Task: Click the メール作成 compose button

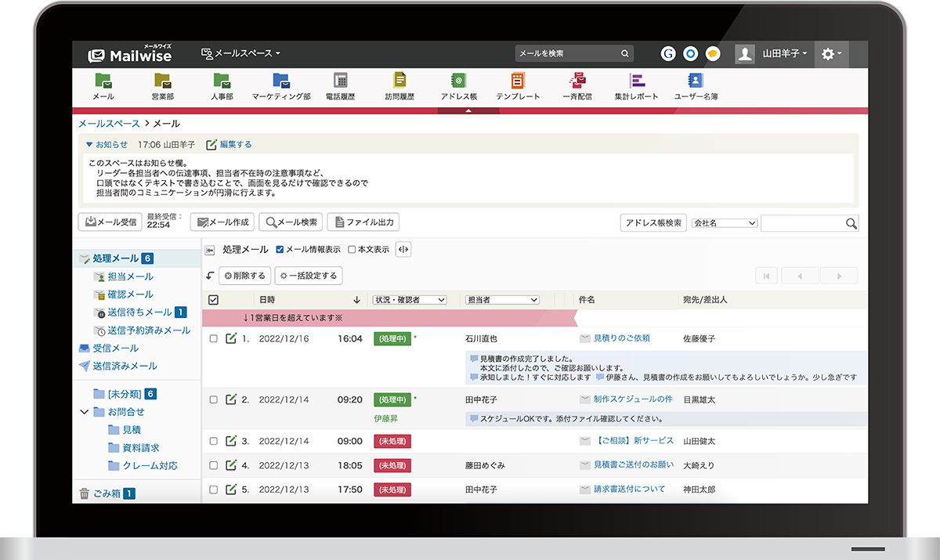Action: tap(222, 222)
